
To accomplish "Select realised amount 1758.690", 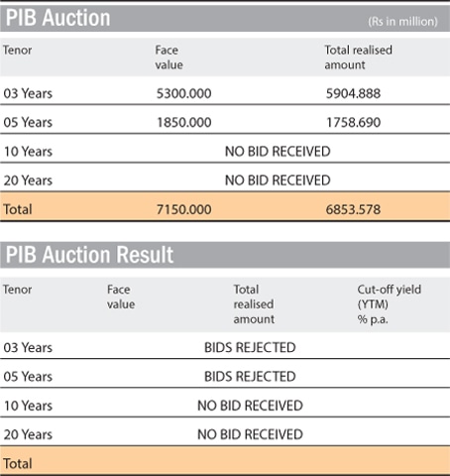I will coord(353,123).
